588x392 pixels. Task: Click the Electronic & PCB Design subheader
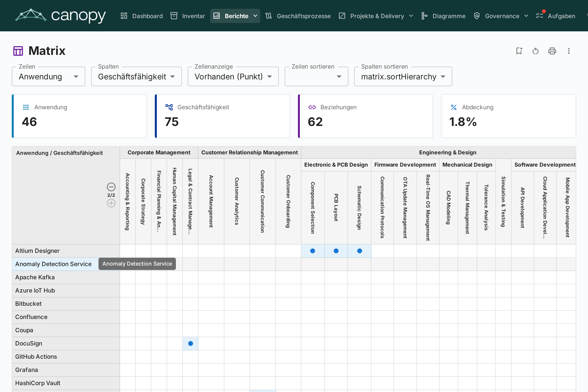(x=336, y=165)
